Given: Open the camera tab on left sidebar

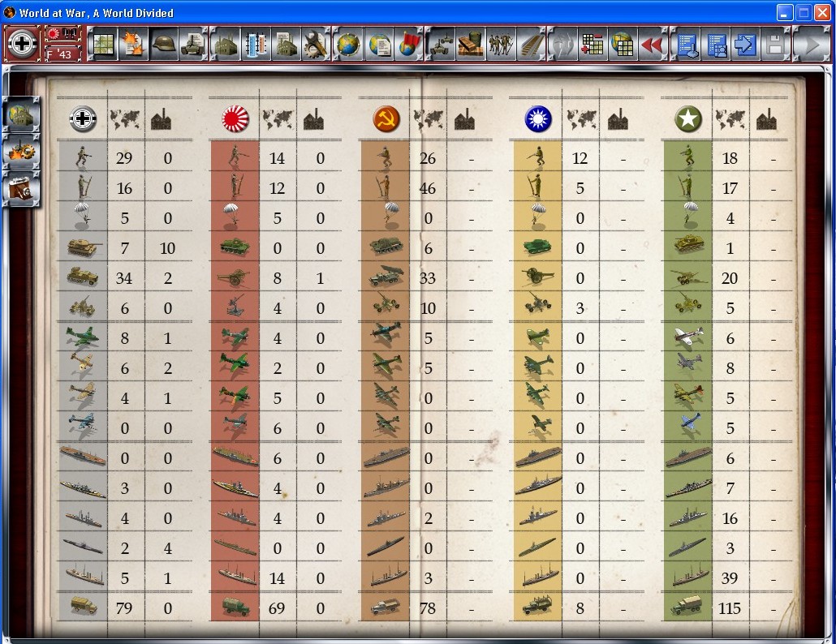Looking at the screenshot, I should pos(20,188).
